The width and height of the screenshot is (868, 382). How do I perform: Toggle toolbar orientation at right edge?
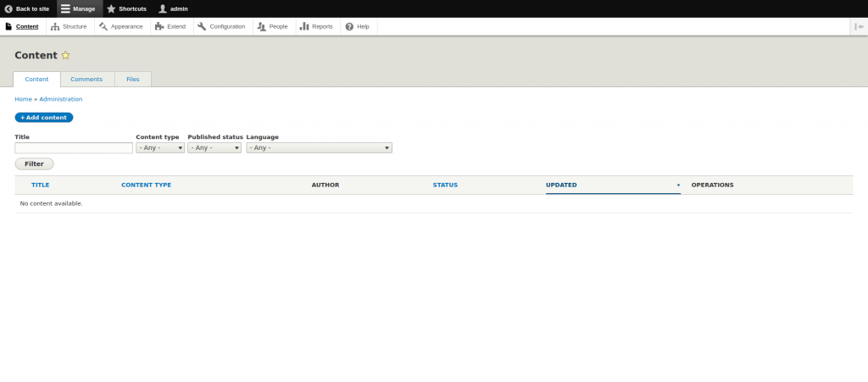(859, 26)
